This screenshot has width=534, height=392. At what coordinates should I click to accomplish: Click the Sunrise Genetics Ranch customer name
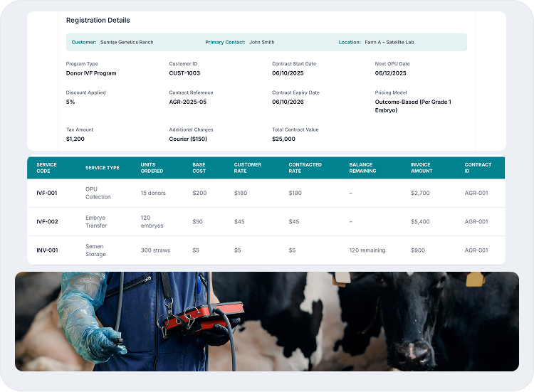pyautogui.click(x=127, y=43)
